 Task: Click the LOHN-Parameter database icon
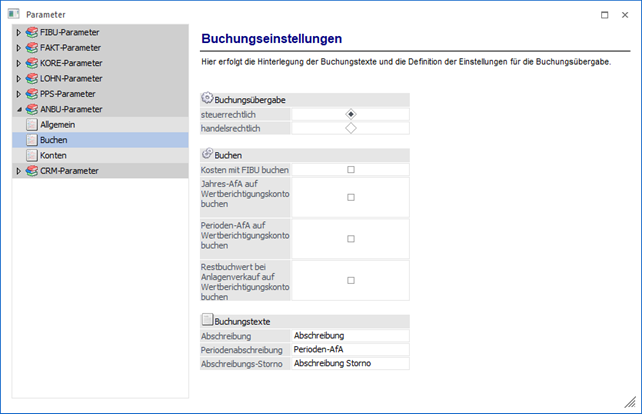point(31,78)
